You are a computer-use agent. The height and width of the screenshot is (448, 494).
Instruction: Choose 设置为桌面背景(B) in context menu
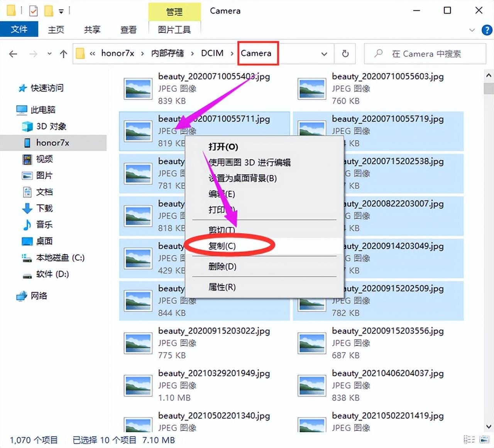click(264, 179)
